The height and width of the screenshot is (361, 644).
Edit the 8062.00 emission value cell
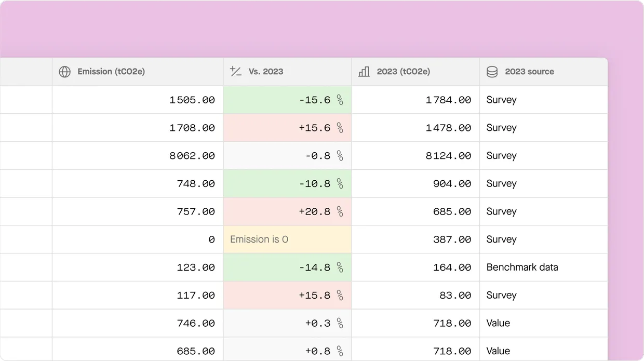click(x=192, y=156)
